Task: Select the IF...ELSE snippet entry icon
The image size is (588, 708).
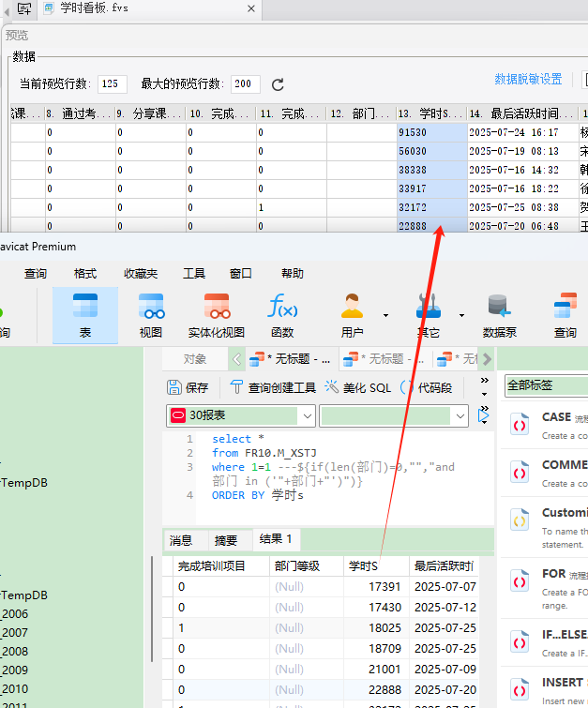Action: [x=520, y=642]
